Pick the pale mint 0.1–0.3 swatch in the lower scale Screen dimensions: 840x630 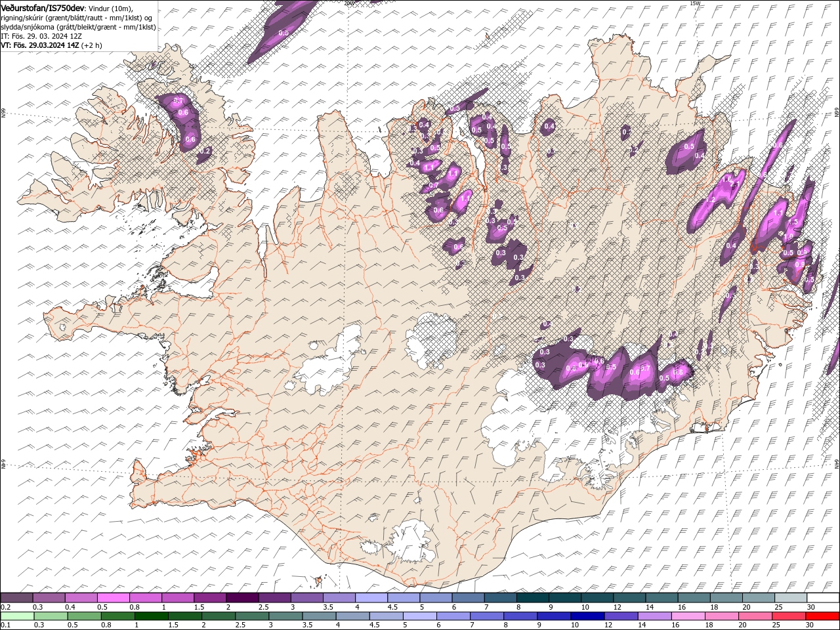click(17, 616)
